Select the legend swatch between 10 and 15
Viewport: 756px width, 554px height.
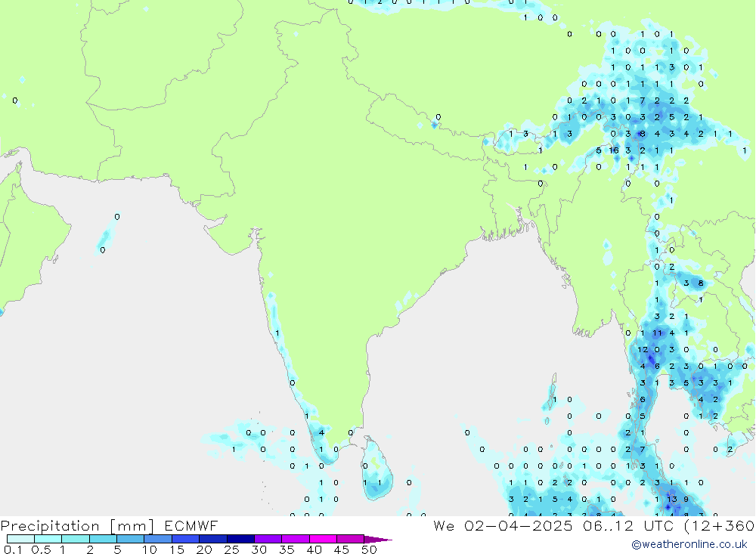pos(158,539)
